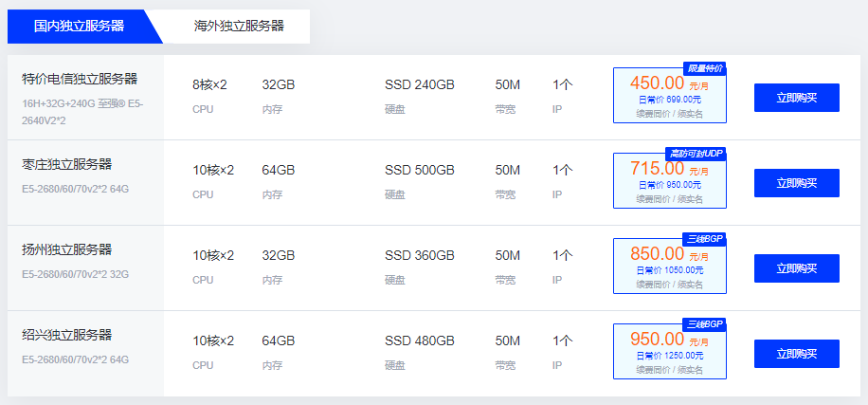
Task: Open the 950.00 元/月 price box
Action: click(670, 351)
